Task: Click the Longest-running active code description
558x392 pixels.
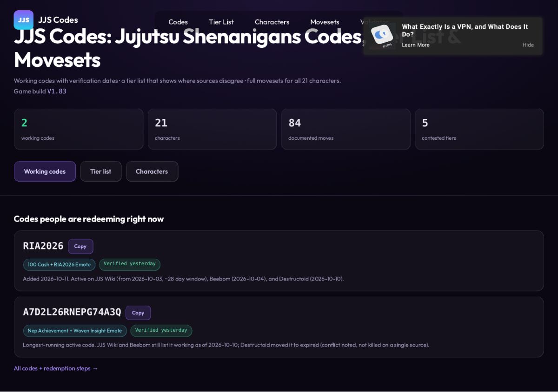Action: (226, 345)
